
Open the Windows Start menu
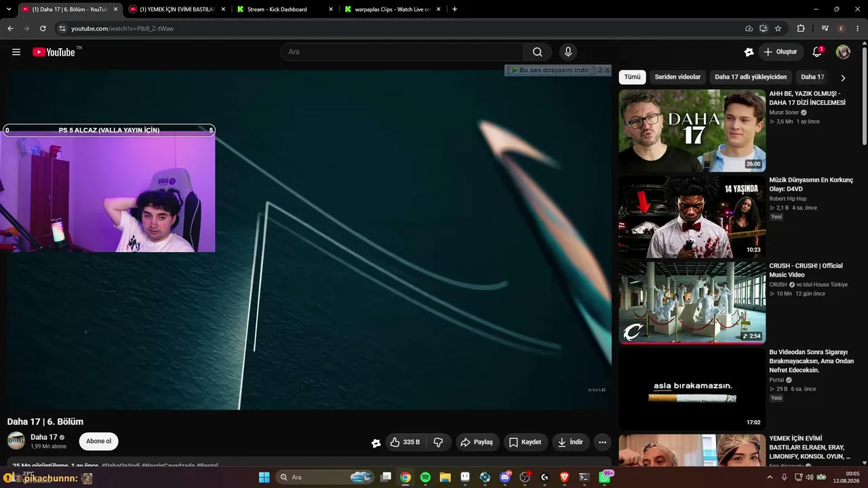click(264, 477)
